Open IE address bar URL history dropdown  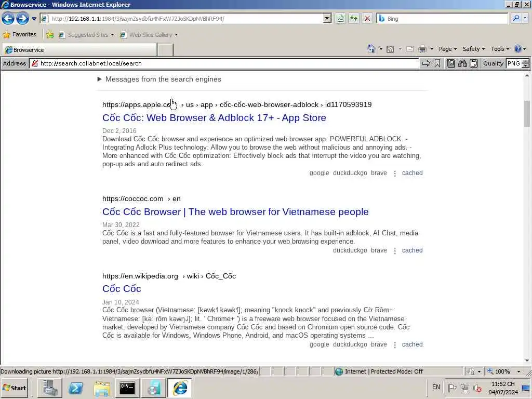[x=327, y=18]
